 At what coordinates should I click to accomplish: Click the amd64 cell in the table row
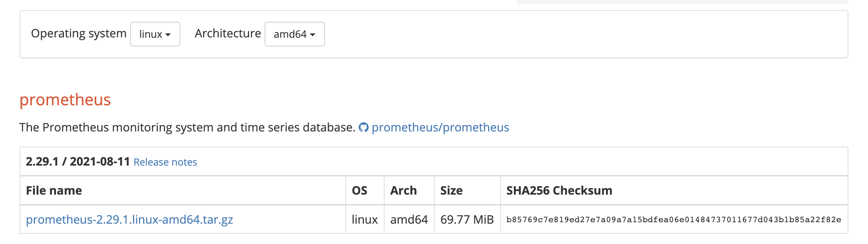pyautogui.click(x=409, y=219)
